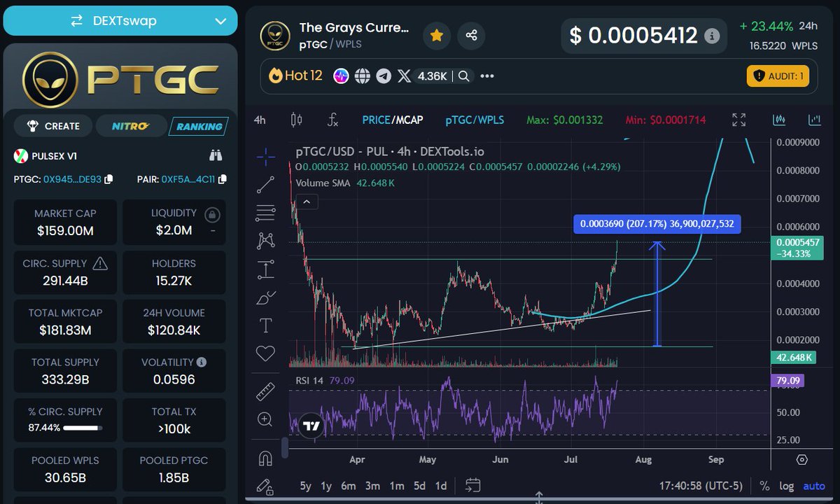Viewport: 840px width, 504px height.
Task: Select the 5y range
Action: [x=305, y=486]
